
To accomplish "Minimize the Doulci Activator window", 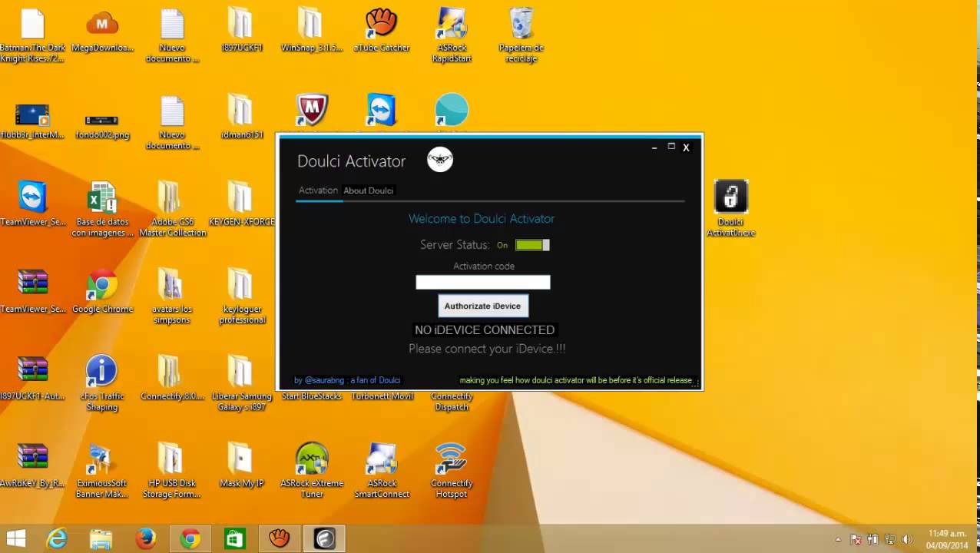I will click(x=654, y=147).
